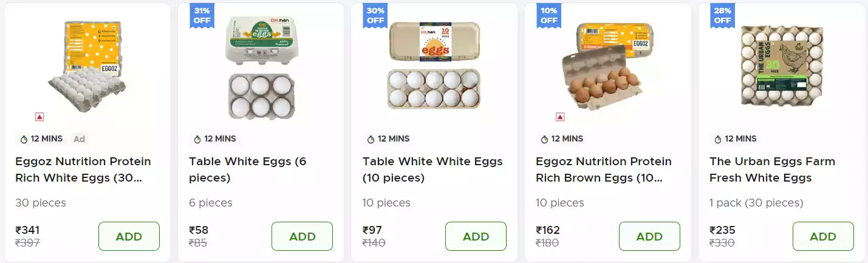This screenshot has width=868, height=263.
Task: Click non-veg mark on Eggoz White Eggs
Action: point(39,117)
